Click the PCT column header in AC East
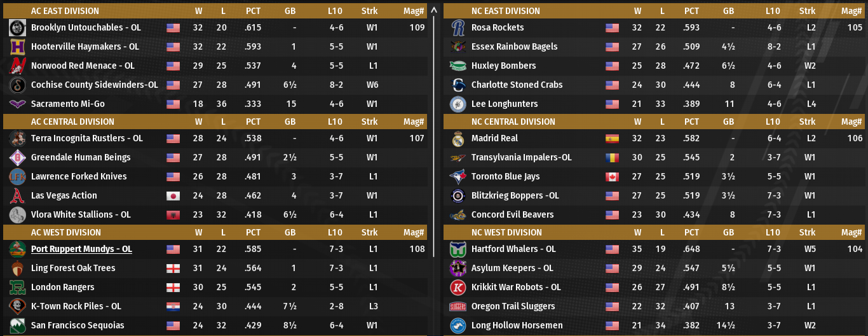The image size is (868, 336). tap(253, 11)
